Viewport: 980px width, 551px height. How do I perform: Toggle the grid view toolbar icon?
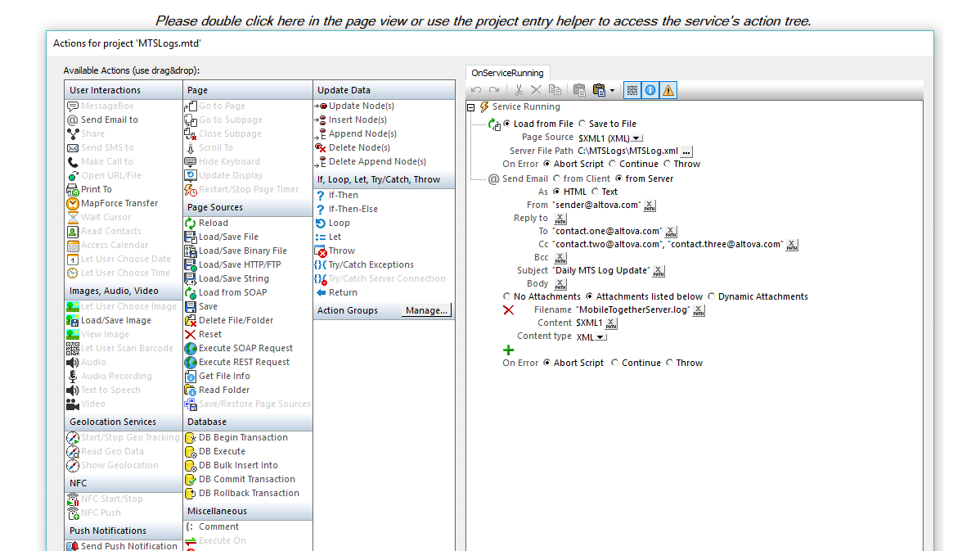(632, 90)
